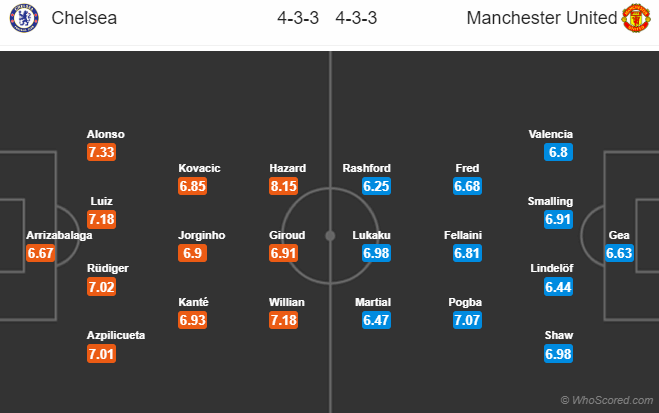Select Alonso's 7.33 rating badge

pyautogui.click(x=101, y=152)
